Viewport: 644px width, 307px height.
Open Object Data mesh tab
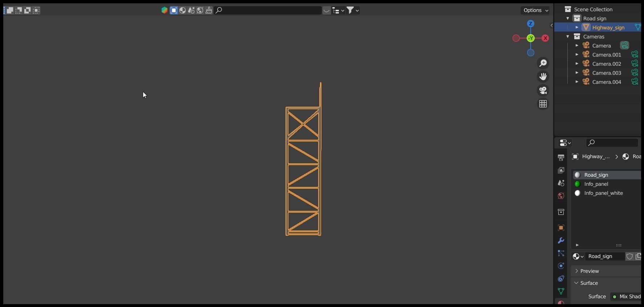[561, 291]
